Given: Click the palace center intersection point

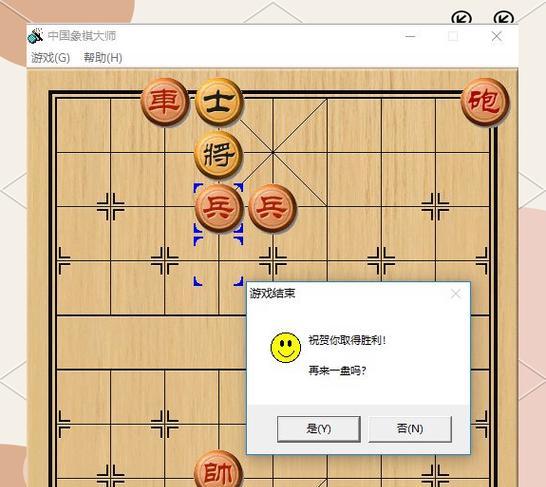Looking at the screenshot, I should tap(272, 152).
